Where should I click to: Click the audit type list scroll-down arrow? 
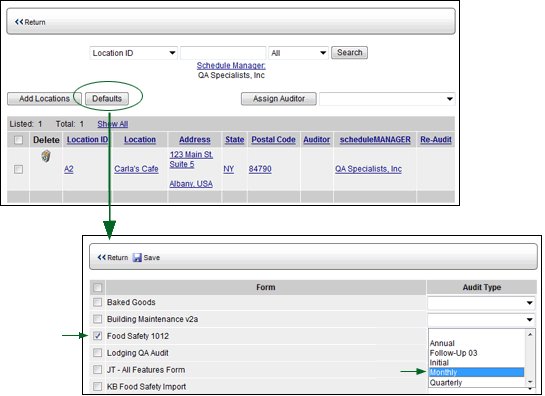[x=530, y=382]
